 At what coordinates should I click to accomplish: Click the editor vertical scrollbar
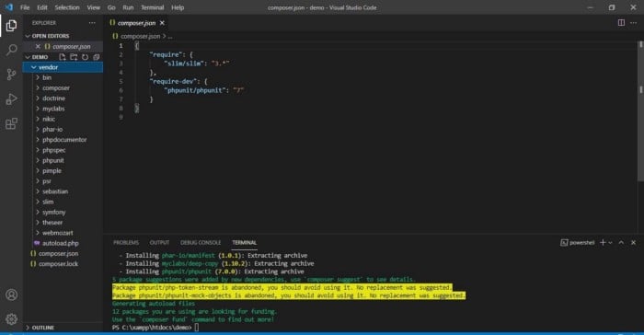point(640,111)
